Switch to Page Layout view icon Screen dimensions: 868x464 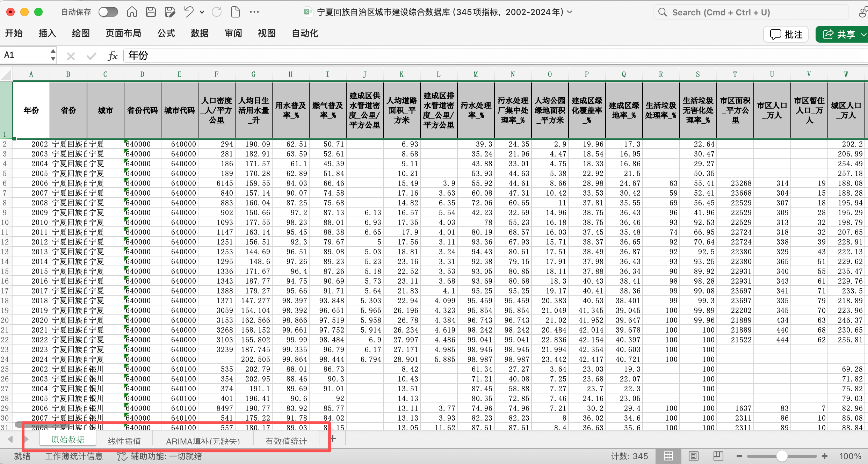coord(694,456)
